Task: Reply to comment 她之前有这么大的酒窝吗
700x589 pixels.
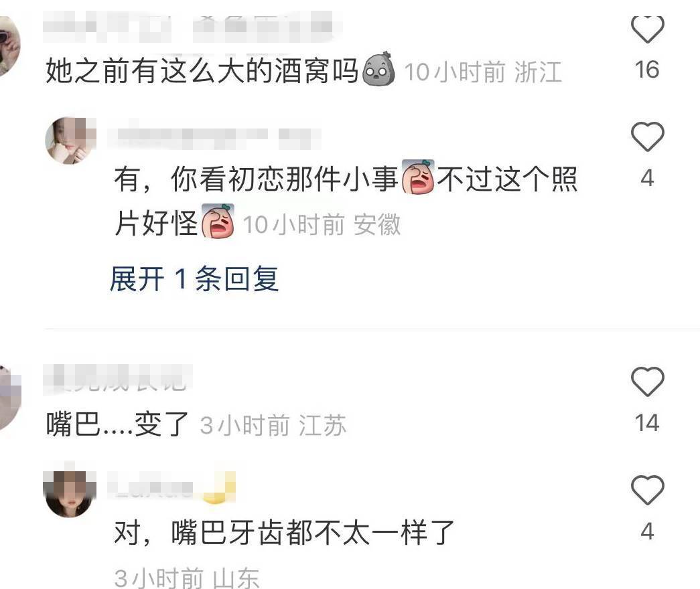Action: pyautogui.click(x=202, y=70)
